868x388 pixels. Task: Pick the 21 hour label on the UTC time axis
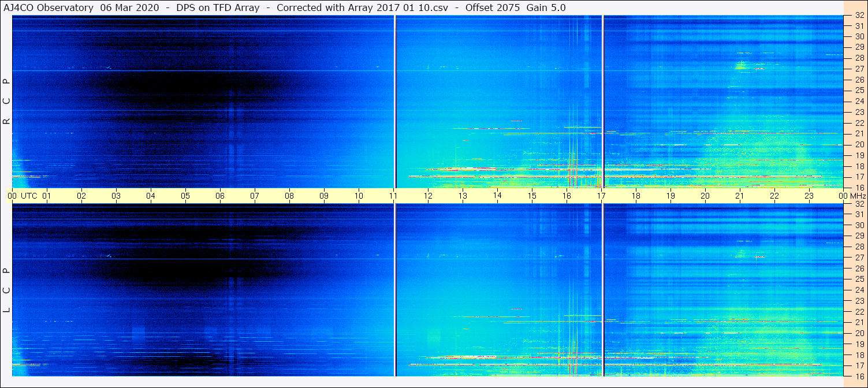click(740, 196)
